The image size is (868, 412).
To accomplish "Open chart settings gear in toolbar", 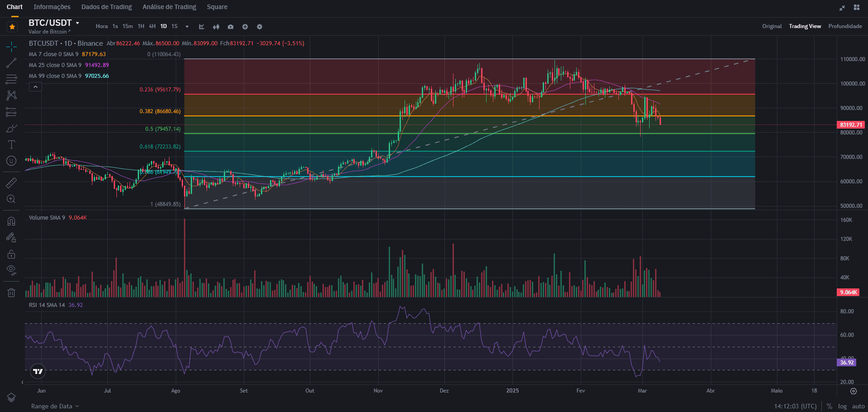I will click(260, 27).
